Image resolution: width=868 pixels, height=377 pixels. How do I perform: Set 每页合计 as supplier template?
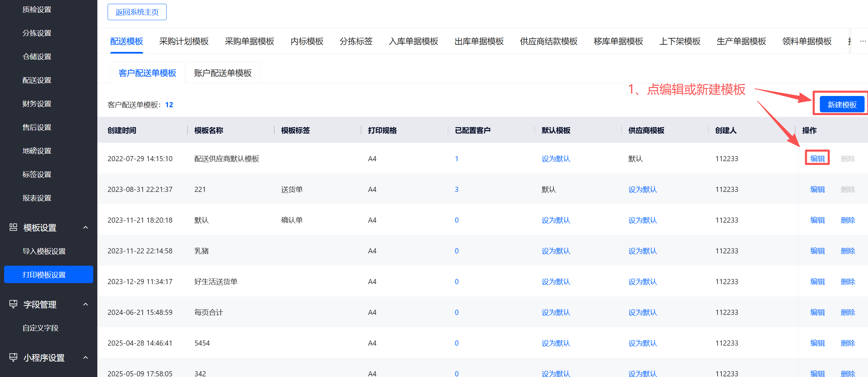tap(643, 312)
